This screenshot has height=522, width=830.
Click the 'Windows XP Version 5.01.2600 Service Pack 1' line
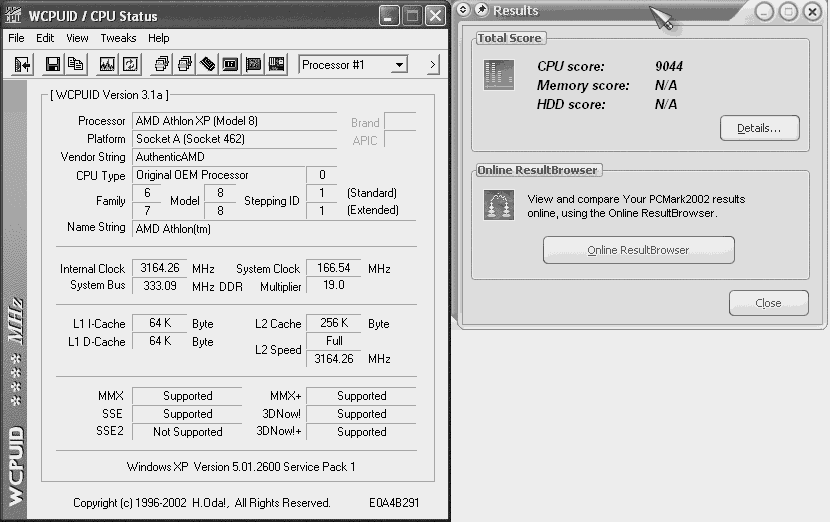(241, 467)
